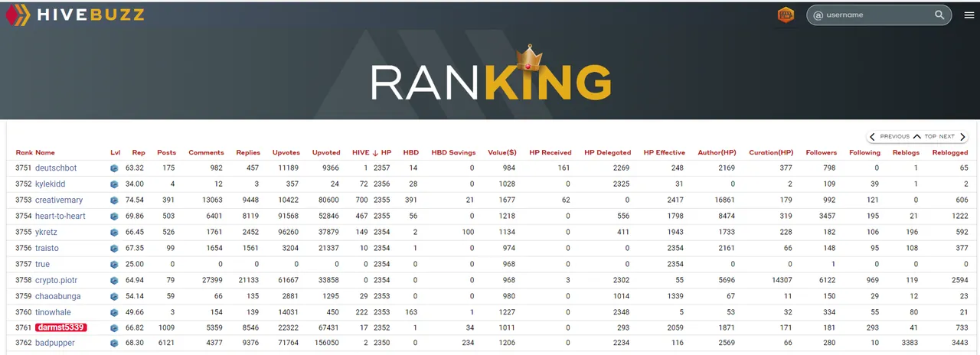Image resolution: width=980 pixels, height=355 pixels.
Task: Open deutschbot profile link
Action: tap(56, 168)
